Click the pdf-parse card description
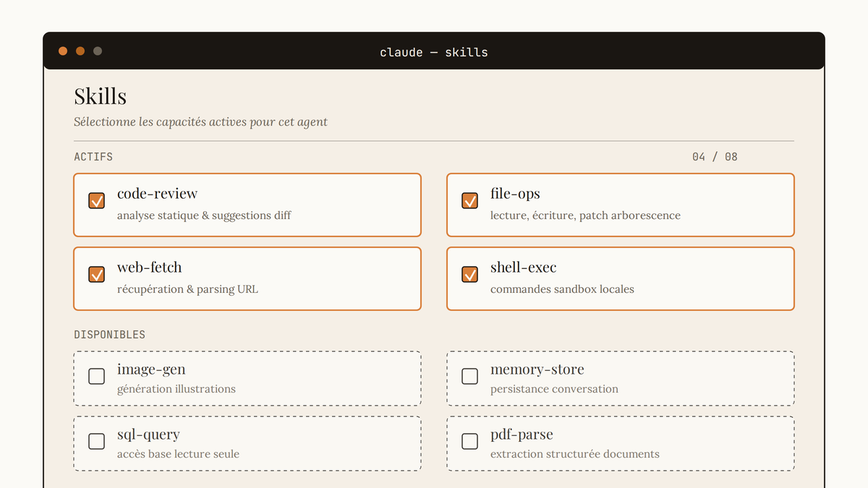 pyautogui.click(x=575, y=454)
